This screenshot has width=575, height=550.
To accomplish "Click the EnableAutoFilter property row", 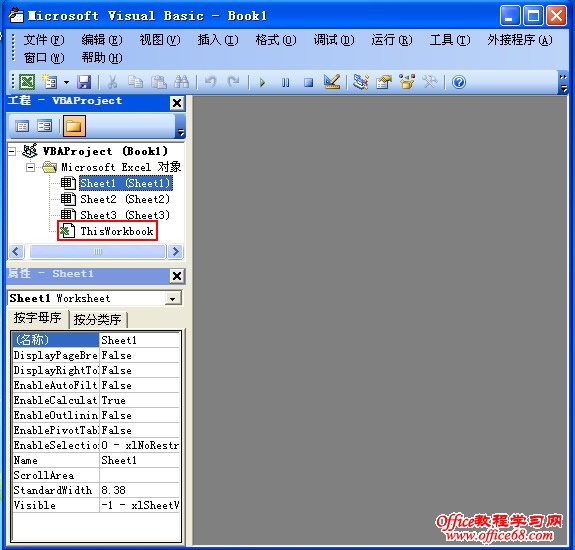I will (x=96, y=385).
